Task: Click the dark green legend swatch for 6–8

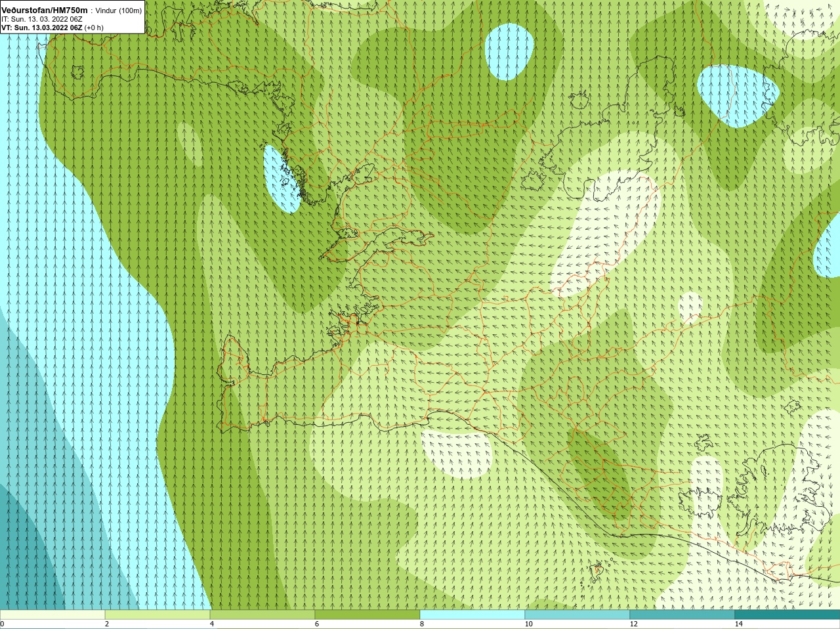Action: [x=367, y=615]
